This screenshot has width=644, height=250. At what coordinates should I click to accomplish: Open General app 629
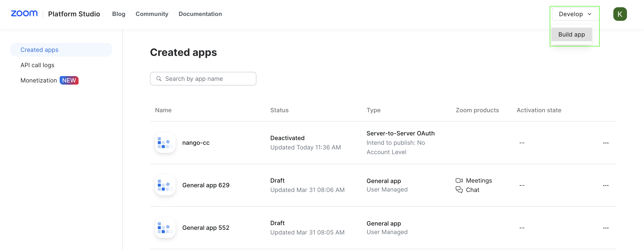206,185
